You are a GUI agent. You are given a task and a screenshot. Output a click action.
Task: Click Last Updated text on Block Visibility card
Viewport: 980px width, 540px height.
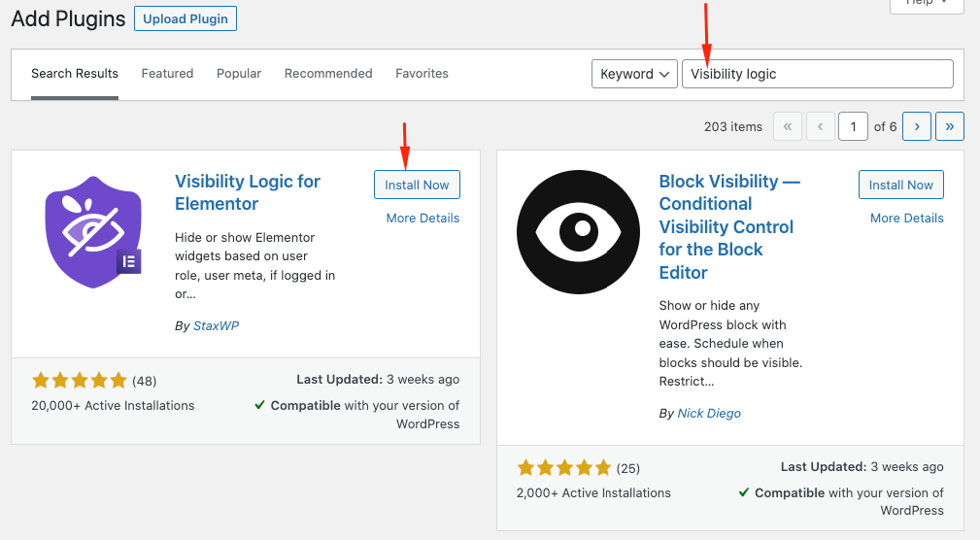pos(862,467)
